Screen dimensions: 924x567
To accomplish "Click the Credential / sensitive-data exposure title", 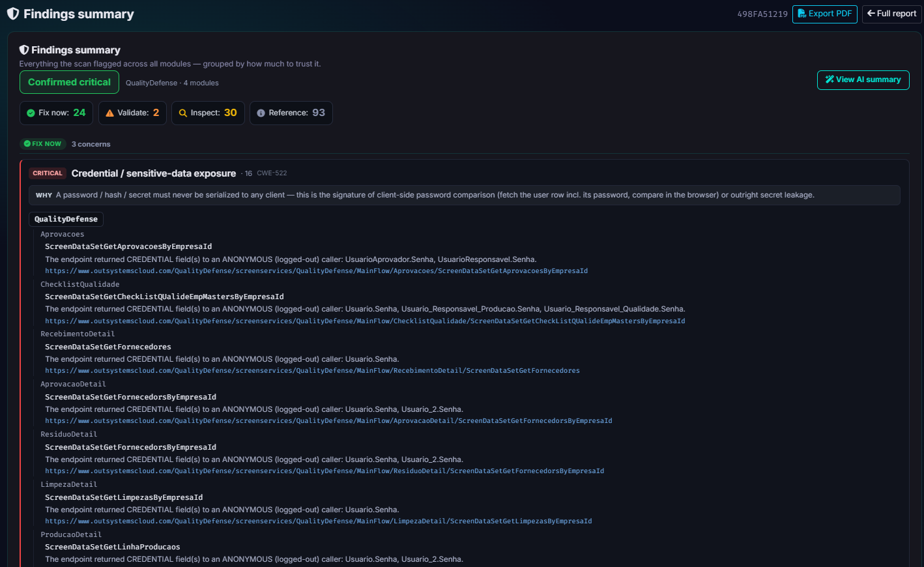I will tap(154, 173).
